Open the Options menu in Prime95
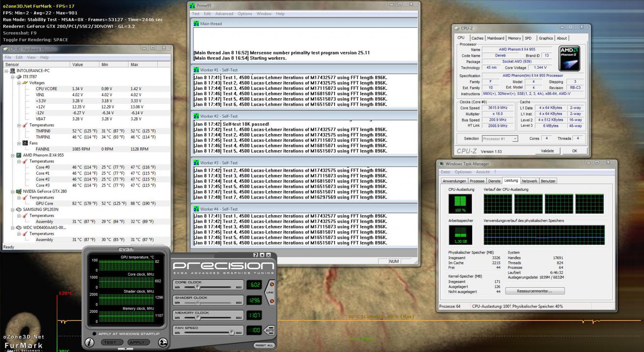644x352 pixels. [245, 14]
